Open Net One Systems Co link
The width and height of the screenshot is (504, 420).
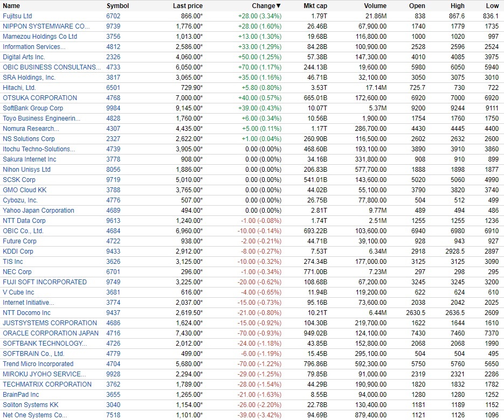pos(34,415)
